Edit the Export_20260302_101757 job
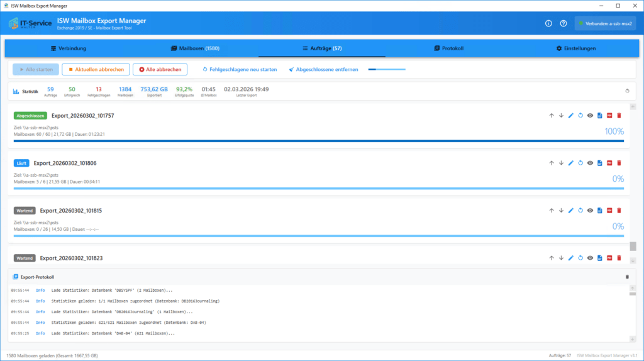This screenshot has width=644, height=361. tap(571, 116)
